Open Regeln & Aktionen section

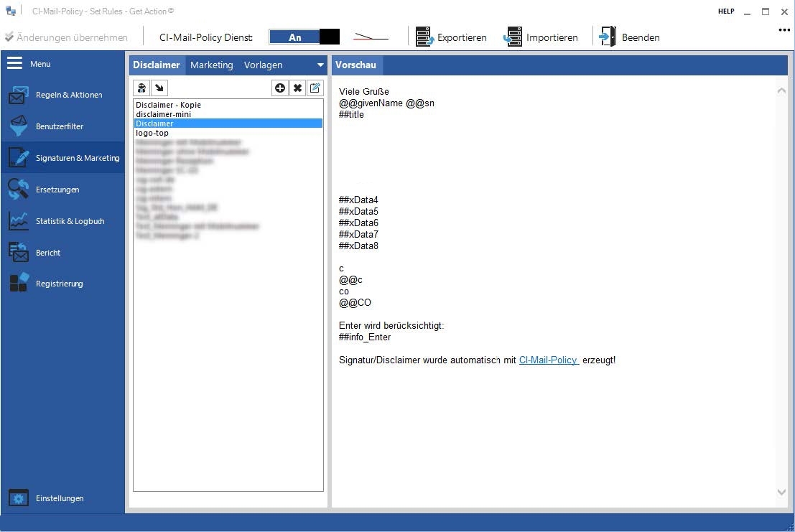coord(63,95)
